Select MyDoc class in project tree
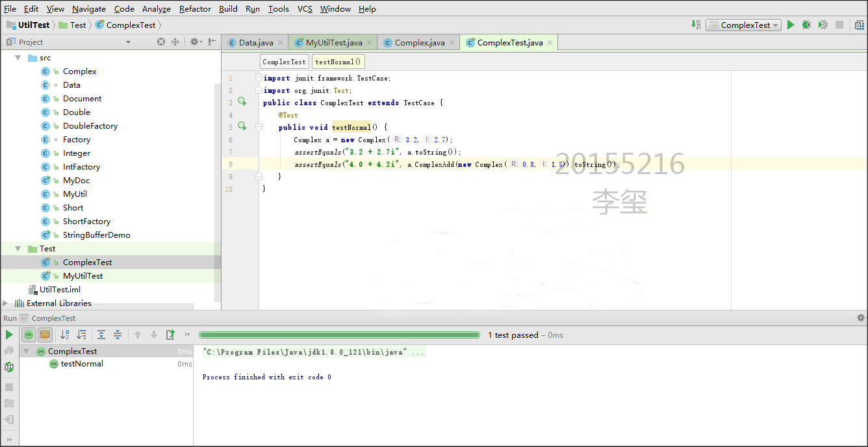Viewport: 868px width, 447px height. coord(76,181)
